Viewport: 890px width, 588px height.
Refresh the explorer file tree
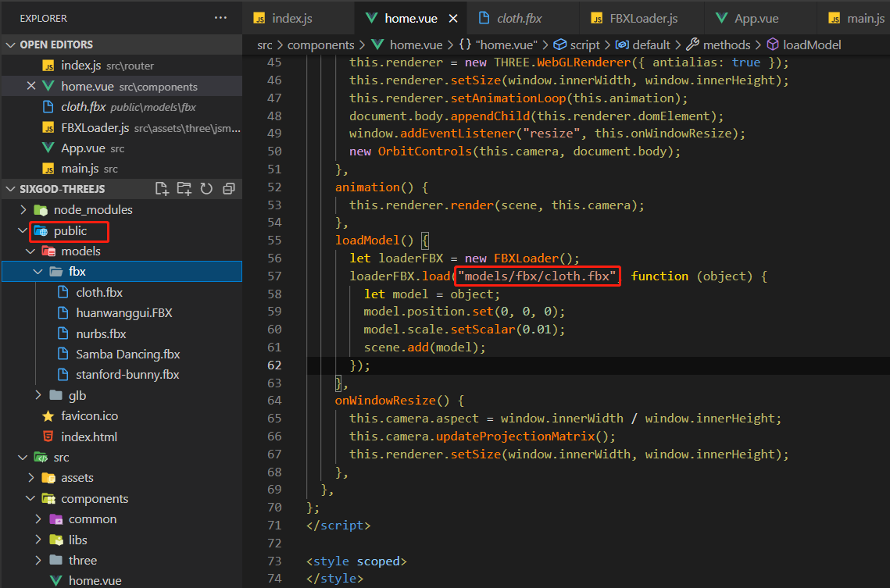click(x=206, y=189)
